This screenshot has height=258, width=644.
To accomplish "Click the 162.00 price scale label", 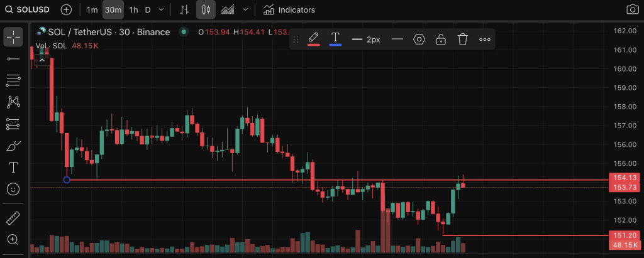I will [625, 31].
